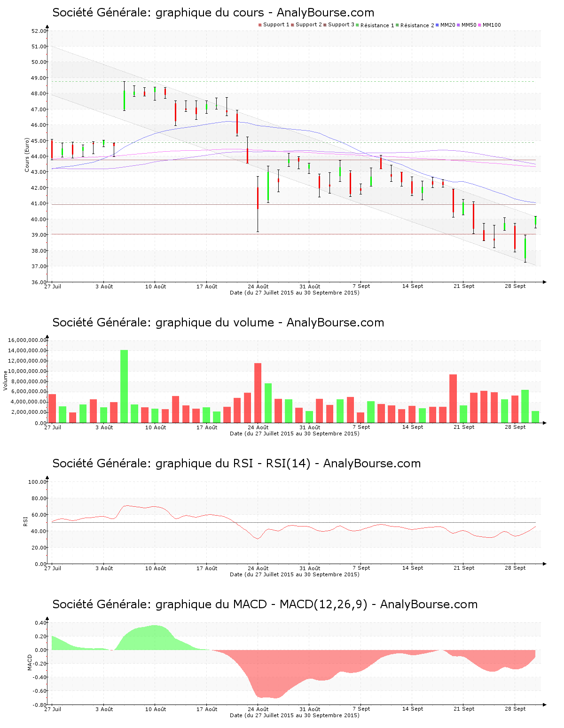Image resolution: width=564 pixels, height=728 pixels.
Task: Click '27 Juil' date under volume chart
Action: [x=53, y=427]
